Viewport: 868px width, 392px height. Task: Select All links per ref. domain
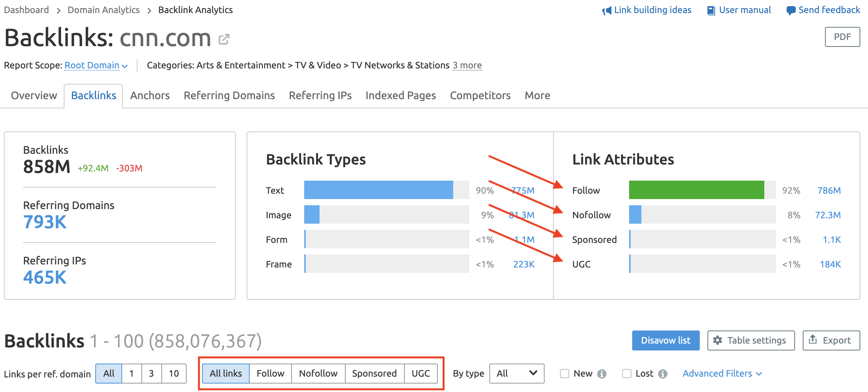[109, 374]
